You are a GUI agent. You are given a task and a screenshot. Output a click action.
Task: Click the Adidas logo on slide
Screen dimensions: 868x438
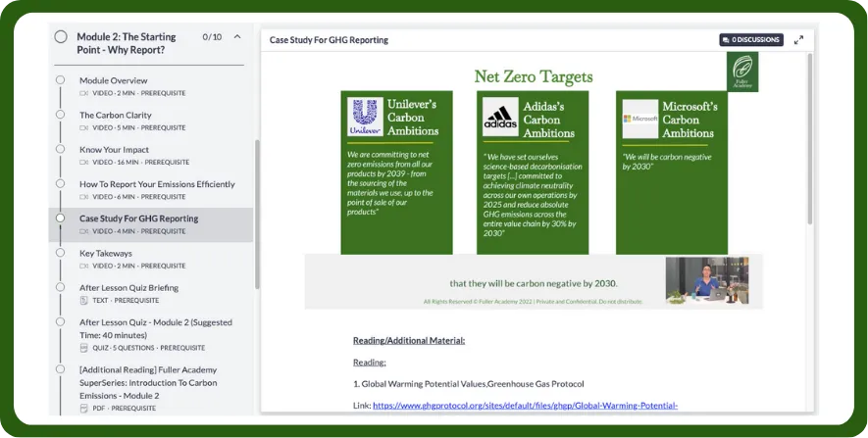[500, 117]
